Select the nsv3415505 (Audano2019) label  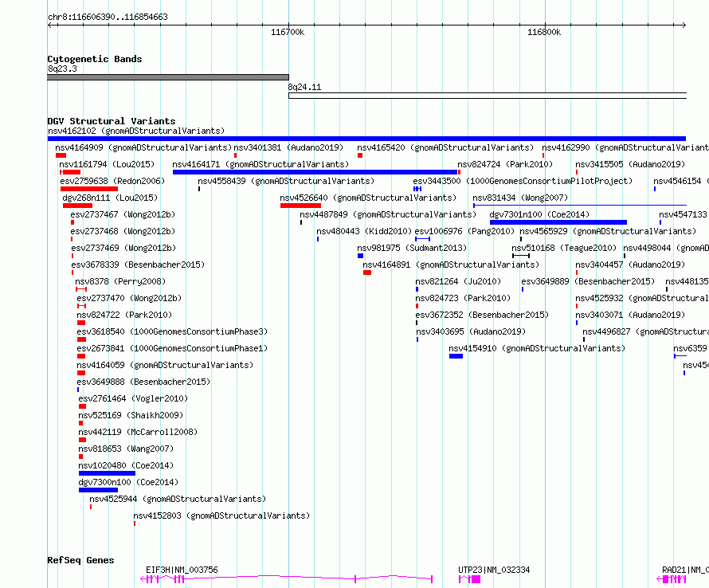pos(630,164)
